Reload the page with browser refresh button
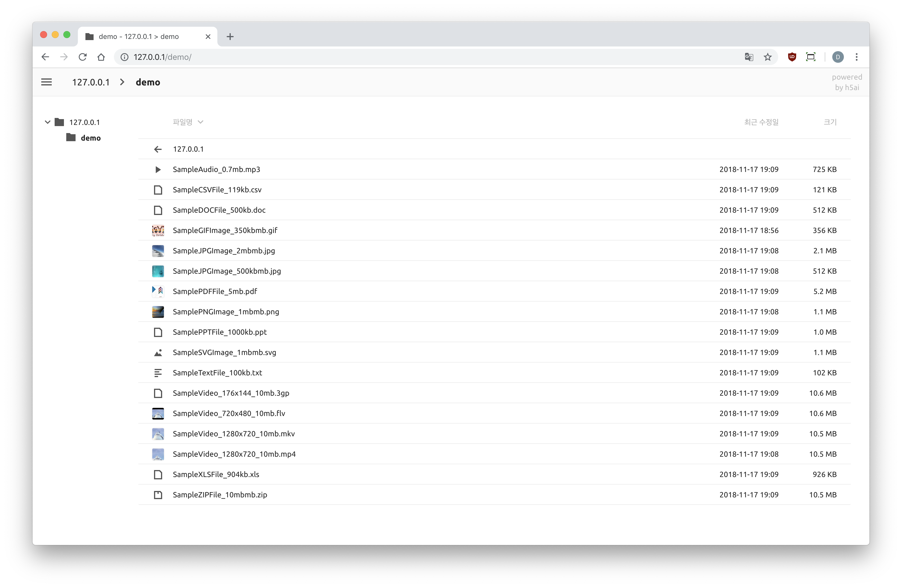Viewport: 902px width, 588px height. click(x=83, y=57)
